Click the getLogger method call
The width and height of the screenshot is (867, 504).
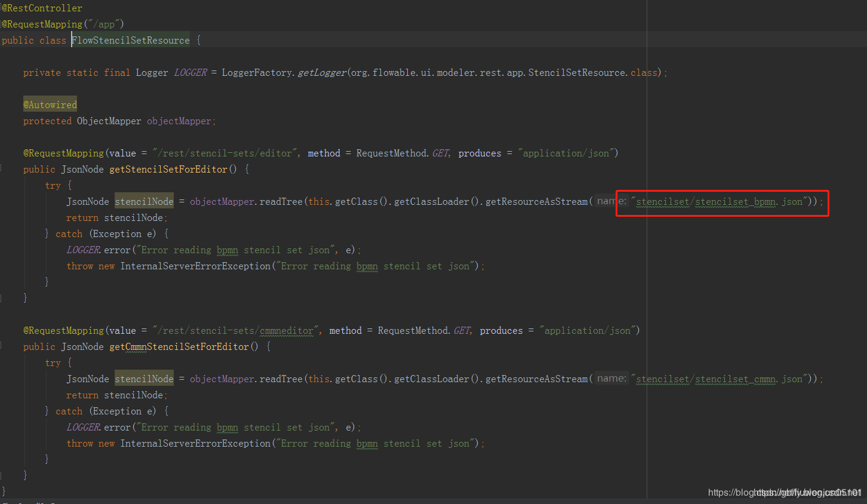pos(322,72)
